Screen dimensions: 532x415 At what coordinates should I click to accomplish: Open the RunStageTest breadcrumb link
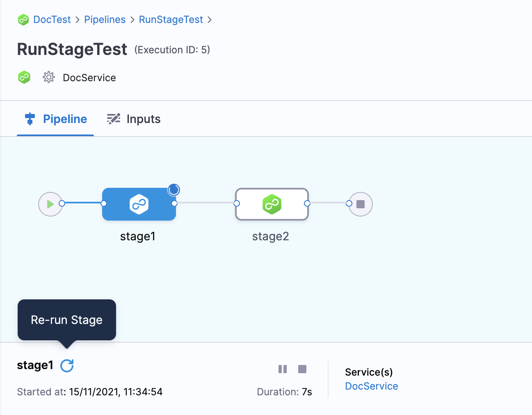pos(171,20)
